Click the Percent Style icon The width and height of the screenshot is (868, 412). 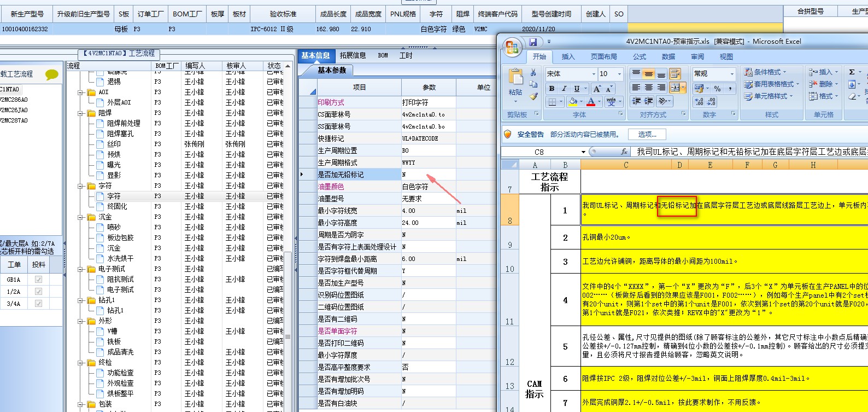(x=717, y=88)
